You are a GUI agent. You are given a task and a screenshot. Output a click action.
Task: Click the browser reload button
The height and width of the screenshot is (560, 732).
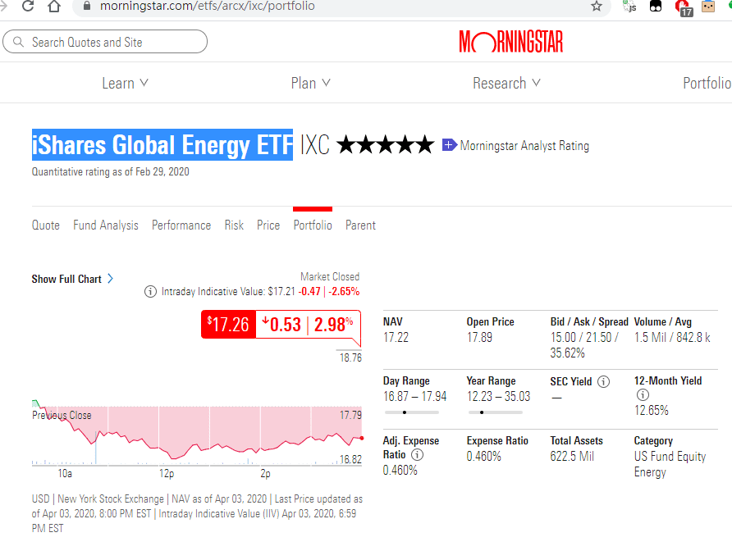click(29, 7)
